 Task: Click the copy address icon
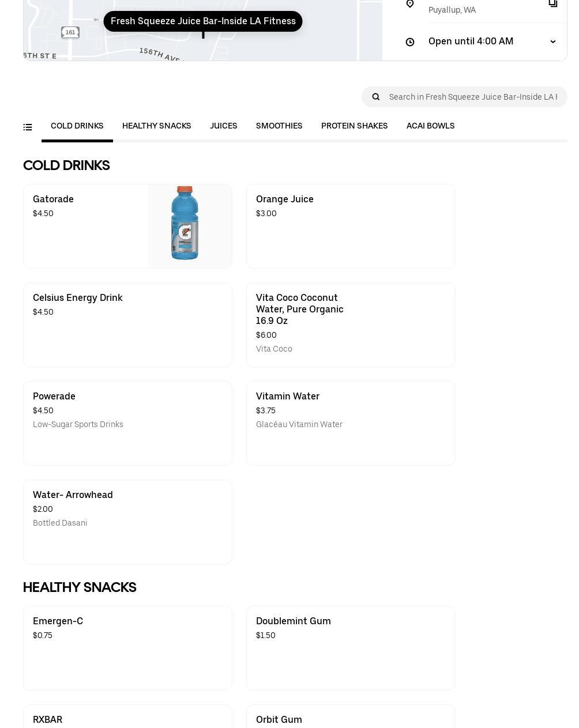552,3
